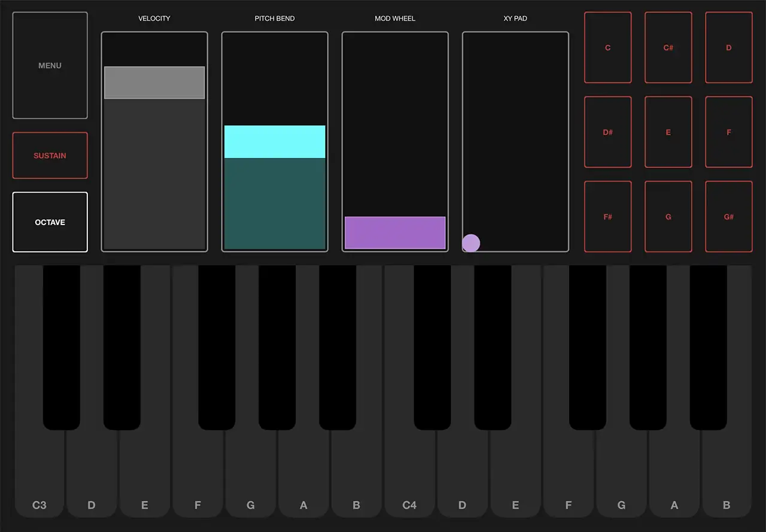
Task: Click the purple Mod Wheel handle
Action: pyautogui.click(x=395, y=233)
